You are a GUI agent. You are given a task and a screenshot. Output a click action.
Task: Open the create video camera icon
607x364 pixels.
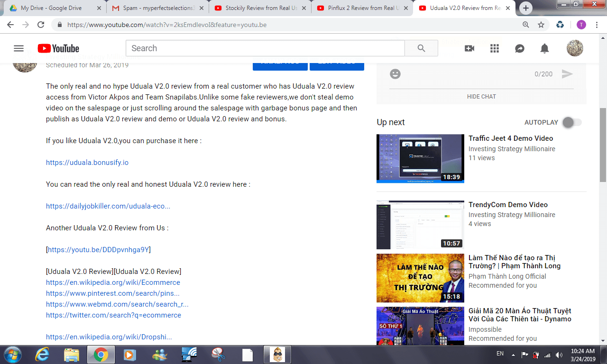coord(469,48)
